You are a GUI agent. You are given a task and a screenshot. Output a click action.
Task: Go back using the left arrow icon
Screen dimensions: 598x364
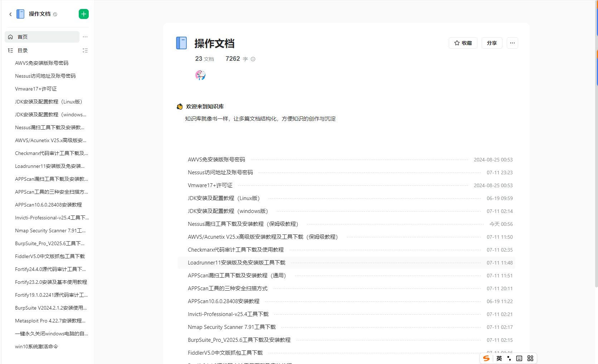[x=10, y=14]
